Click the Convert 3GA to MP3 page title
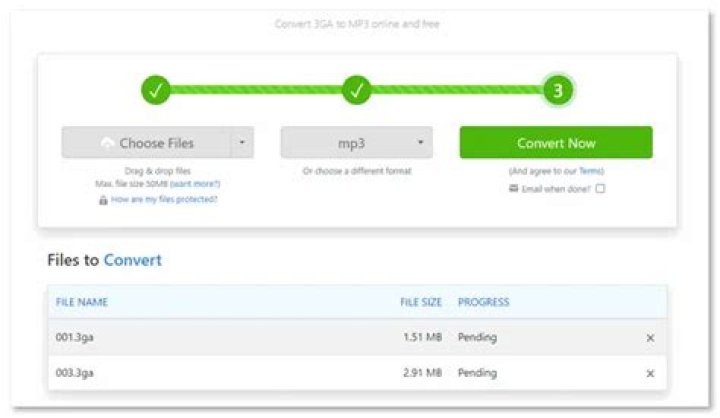 click(x=357, y=24)
